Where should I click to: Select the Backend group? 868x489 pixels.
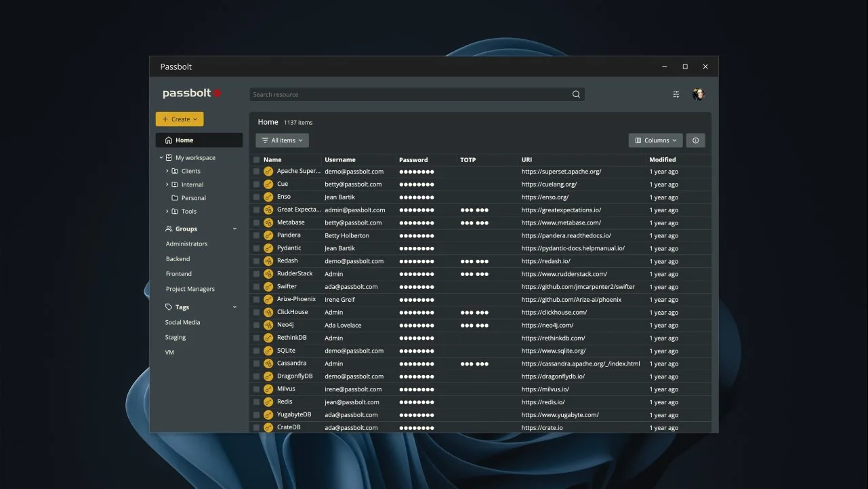pos(178,259)
